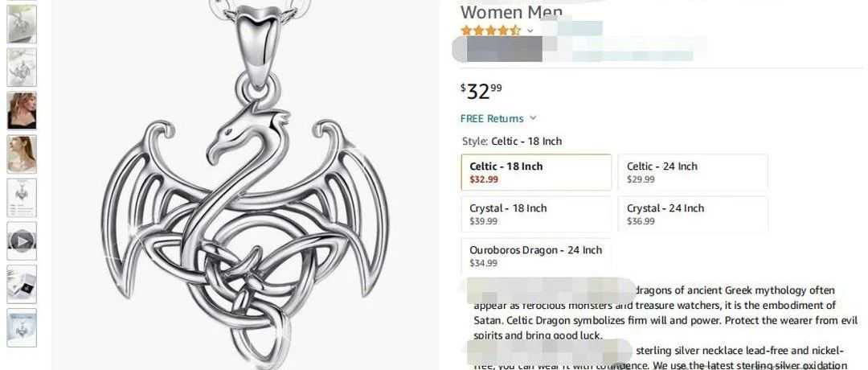Image resolution: width=868 pixels, height=370 pixels.
Task: Click the FREE Returns link
Action: pyautogui.click(x=492, y=118)
